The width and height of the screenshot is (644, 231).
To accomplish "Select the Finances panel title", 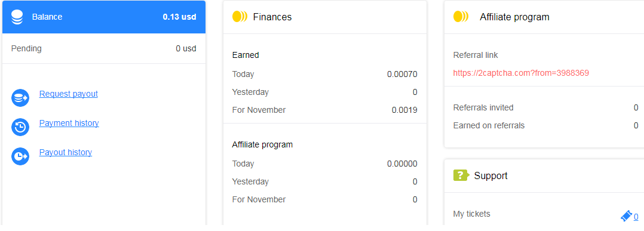I will tap(272, 17).
